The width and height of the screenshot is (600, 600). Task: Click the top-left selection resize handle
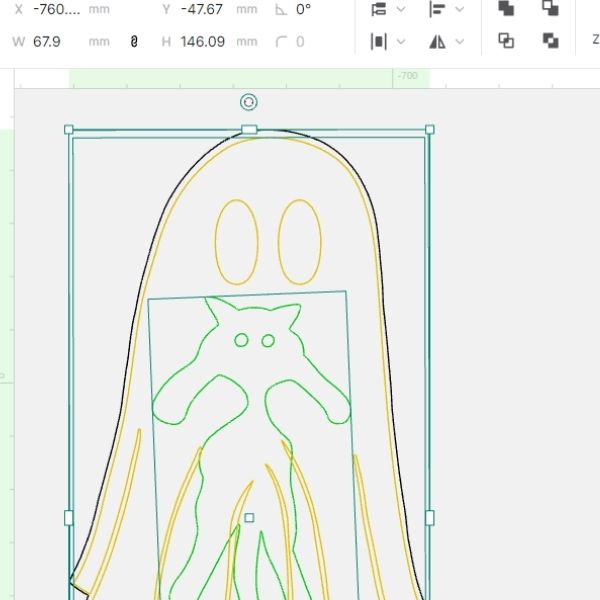(x=69, y=129)
